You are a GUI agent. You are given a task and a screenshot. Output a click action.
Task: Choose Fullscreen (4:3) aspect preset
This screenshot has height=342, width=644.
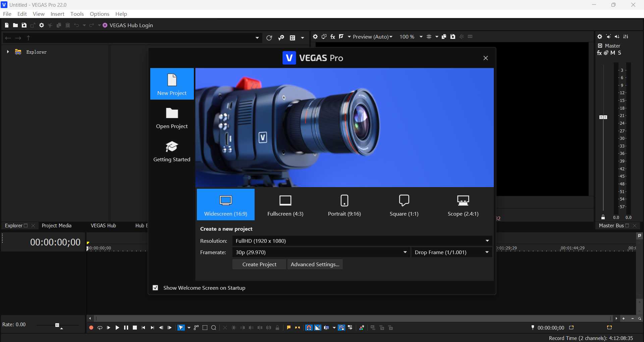coord(285,205)
